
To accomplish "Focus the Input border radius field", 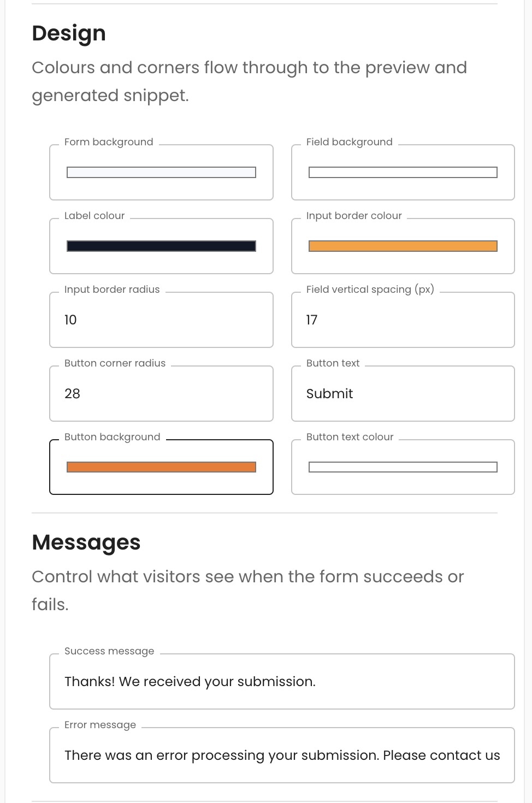I will 161,320.
